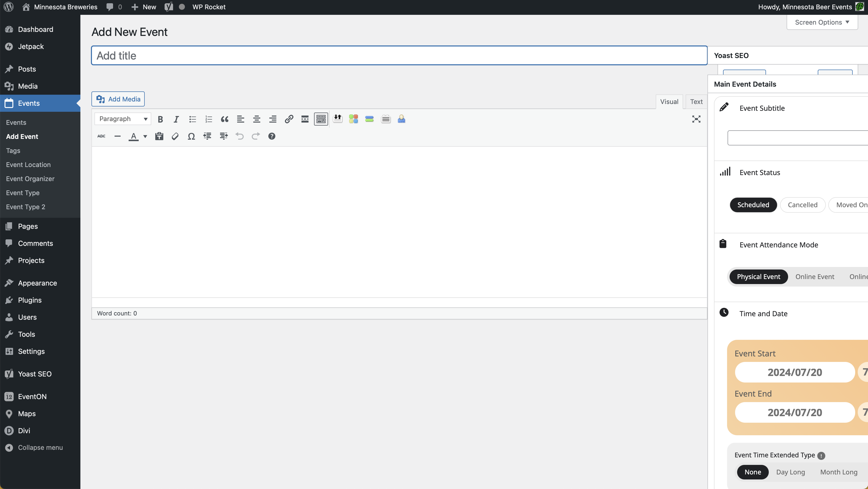Insert the Read More tag
This screenshot has width=868, height=489.
[305, 119]
